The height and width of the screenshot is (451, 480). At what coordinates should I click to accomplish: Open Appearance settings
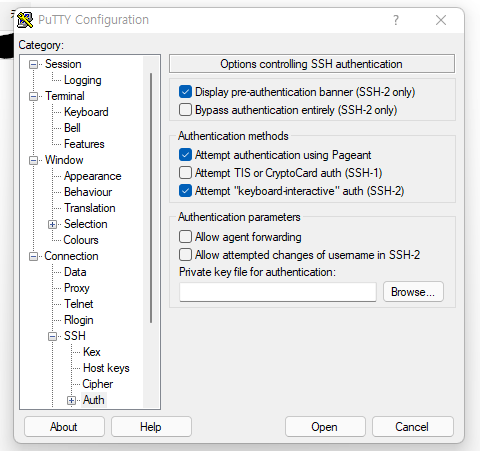pyautogui.click(x=92, y=176)
